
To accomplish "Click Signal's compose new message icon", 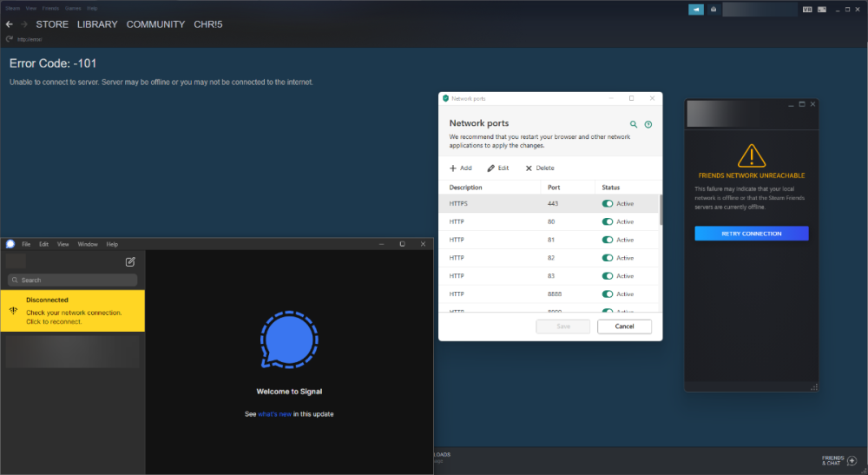I will [130, 261].
